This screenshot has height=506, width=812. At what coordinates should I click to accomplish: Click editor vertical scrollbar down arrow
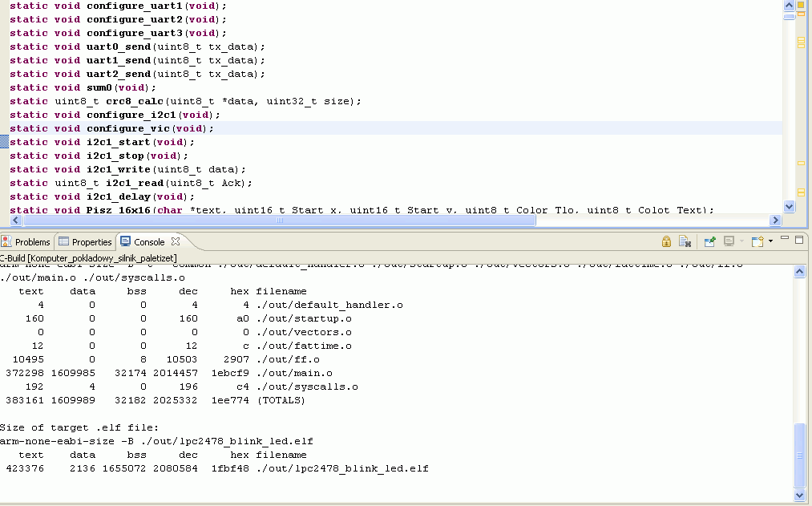coord(789,206)
